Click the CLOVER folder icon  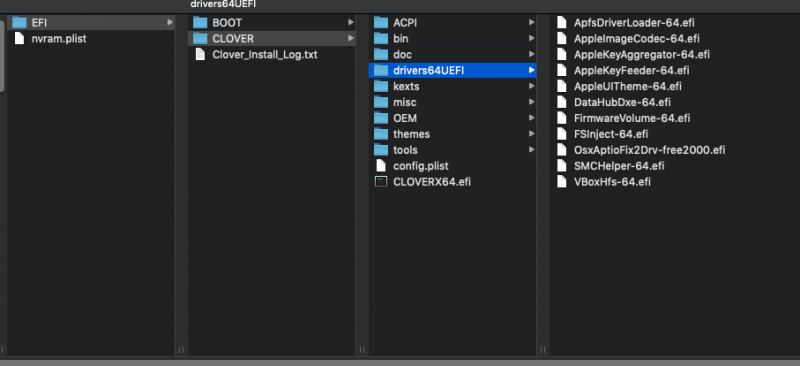pos(200,38)
